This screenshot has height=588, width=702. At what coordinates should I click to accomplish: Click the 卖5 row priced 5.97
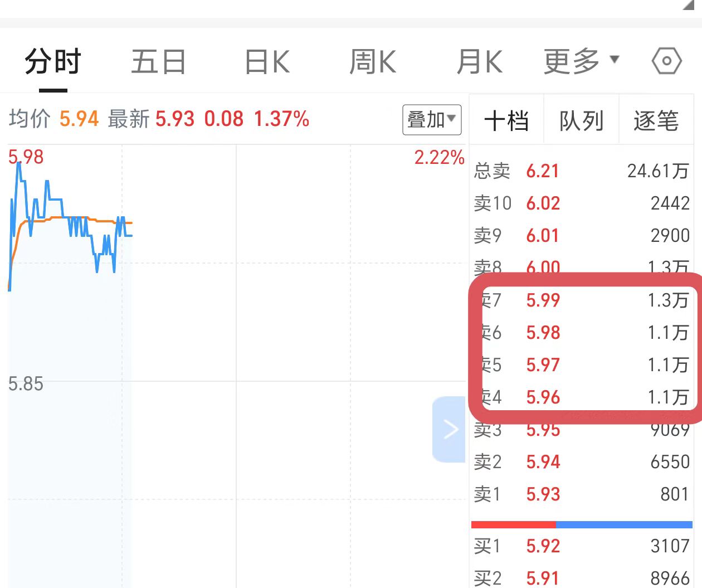[582, 365]
